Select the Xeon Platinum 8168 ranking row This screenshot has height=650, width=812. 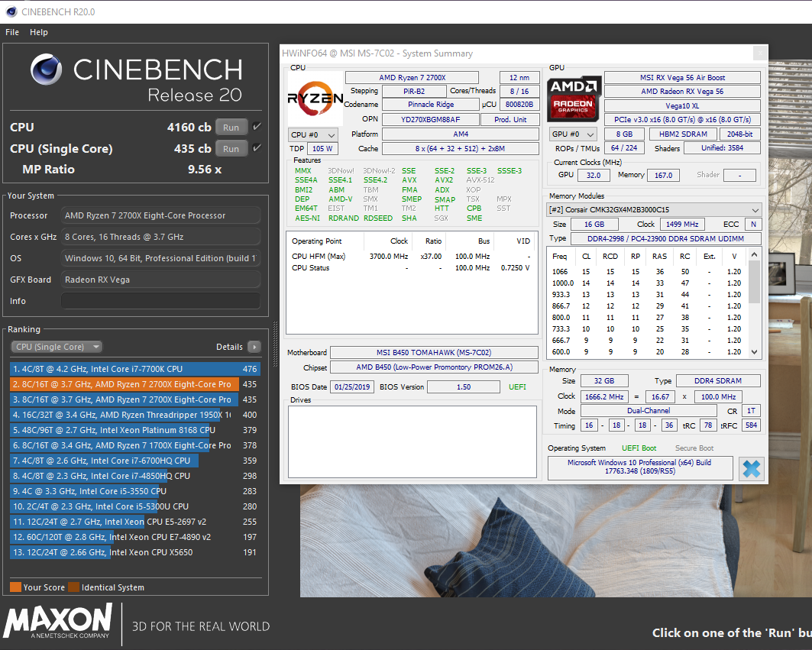pos(134,430)
